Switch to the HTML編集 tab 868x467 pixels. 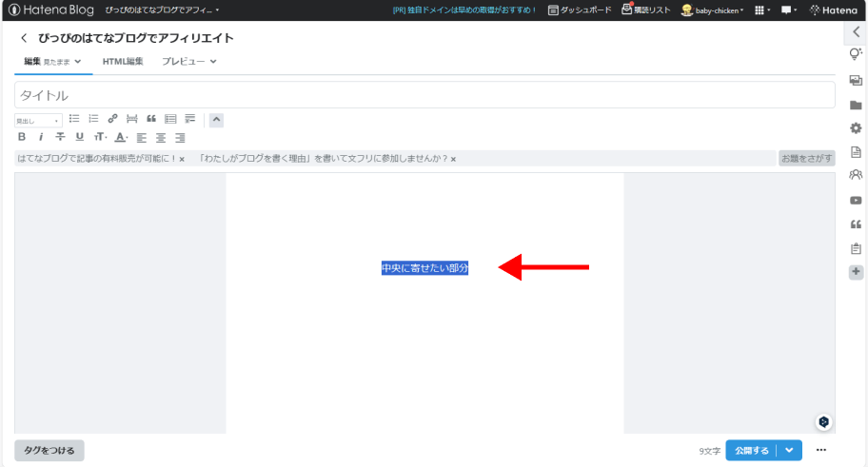point(123,62)
